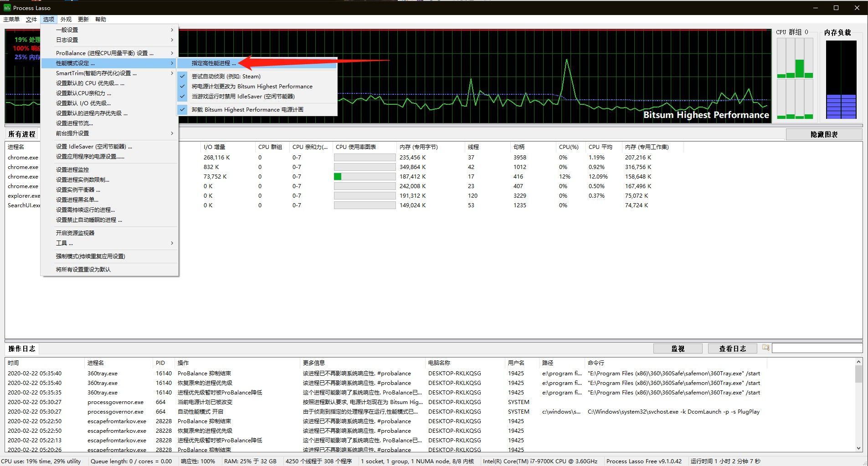This screenshot has height=466, width=868.
Task: Choose 设置实例平衡器 entry
Action: pos(109,190)
